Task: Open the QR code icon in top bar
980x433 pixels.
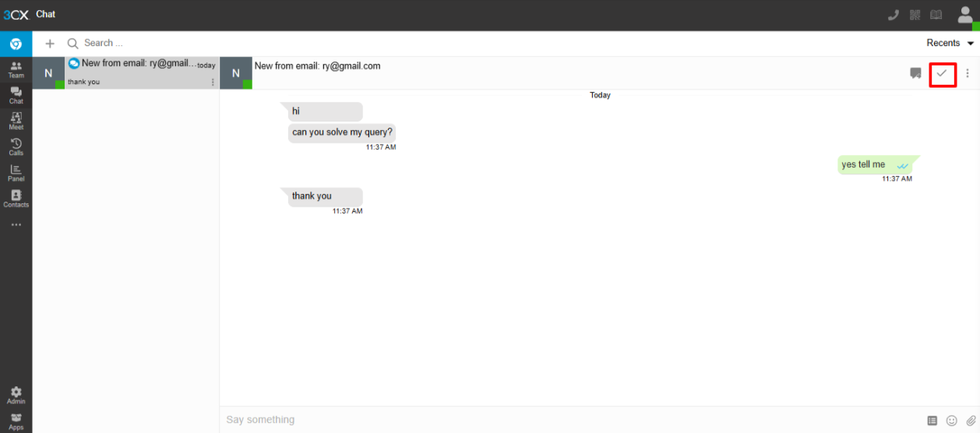Action: pos(915,15)
